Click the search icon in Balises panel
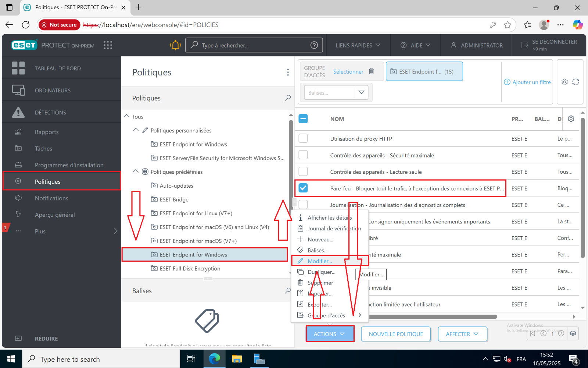Image resolution: width=588 pixels, height=368 pixels. click(288, 291)
